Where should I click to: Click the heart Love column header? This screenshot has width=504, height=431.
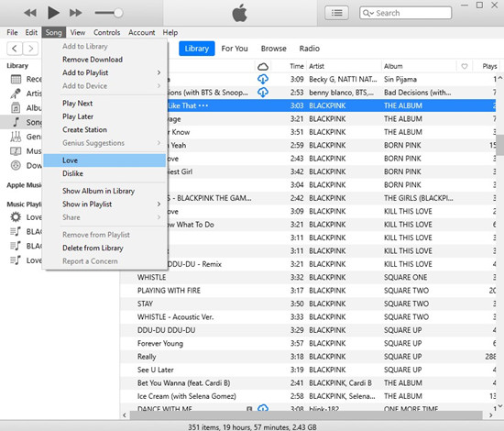(x=465, y=66)
